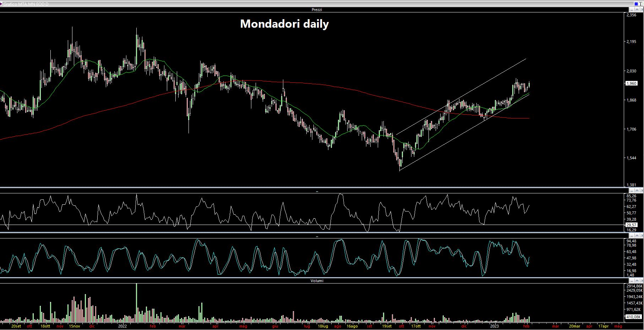Click the 1457,43K volume axis label

[x=634, y=303]
